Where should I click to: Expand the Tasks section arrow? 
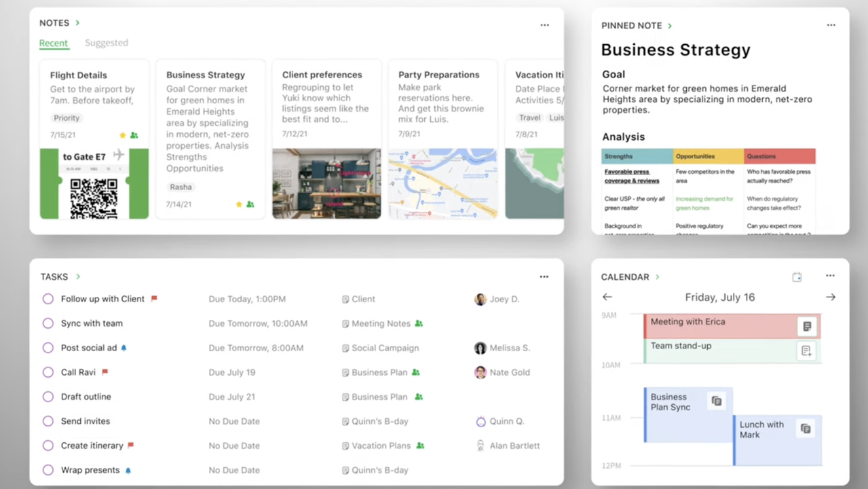[78, 277]
